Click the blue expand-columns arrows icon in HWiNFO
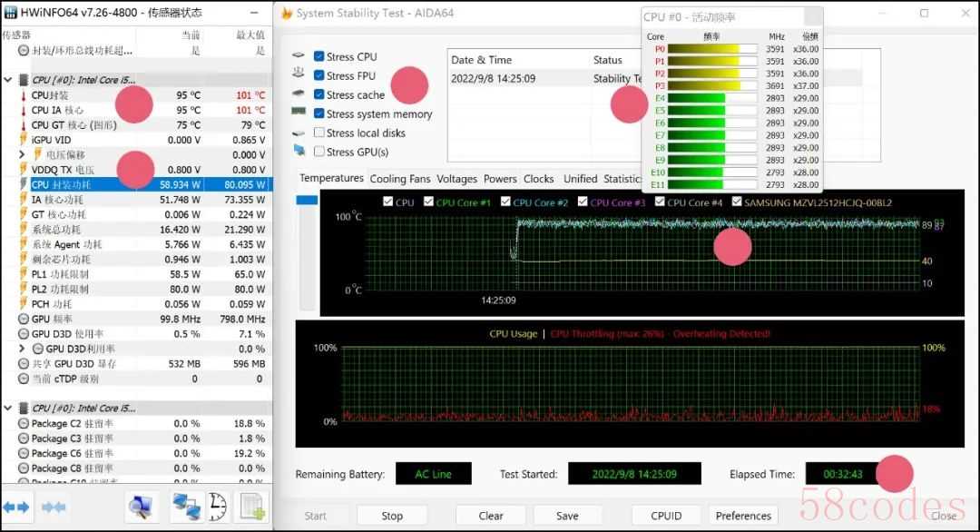The image size is (980, 532). (17, 507)
